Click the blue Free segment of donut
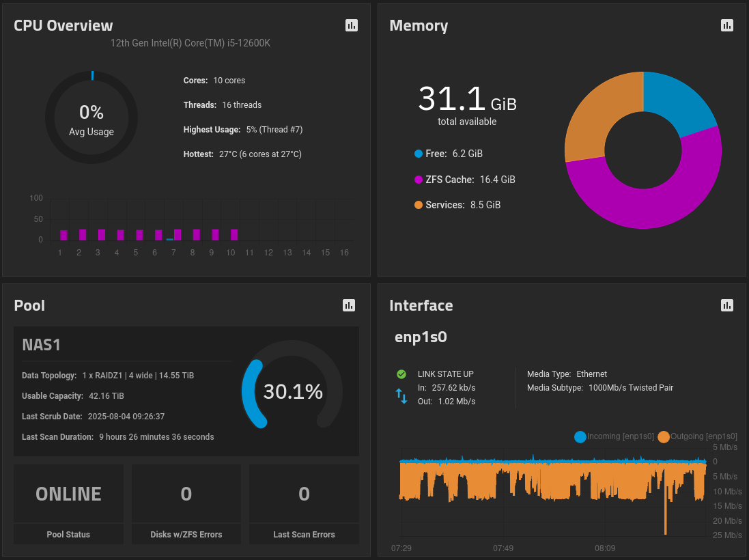Image resolution: width=749 pixels, height=560 pixels. coord(677,102)
